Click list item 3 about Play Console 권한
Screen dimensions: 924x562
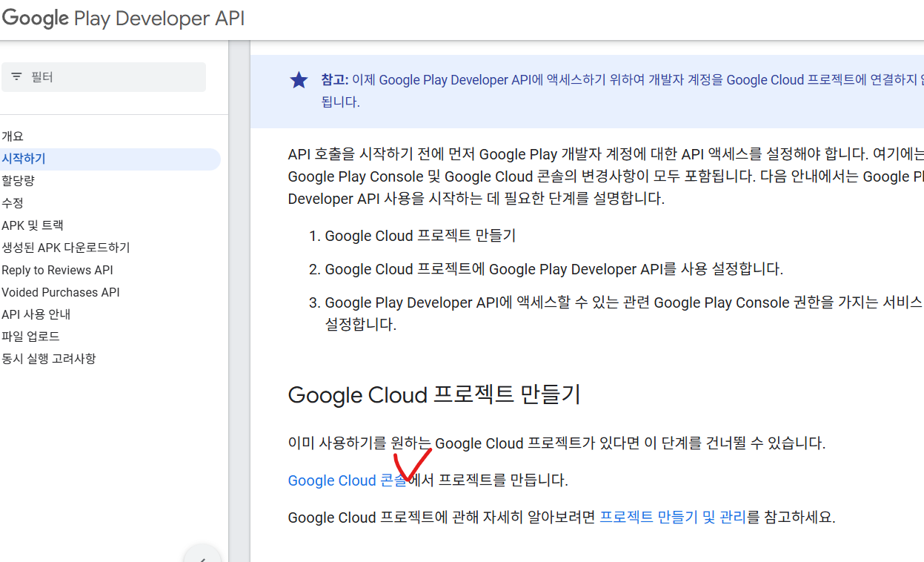[x=624, y=314]
